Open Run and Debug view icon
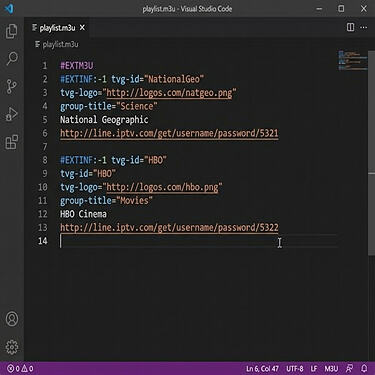Image resolution: width=375 pixels, height=375 pixels. 12,114
